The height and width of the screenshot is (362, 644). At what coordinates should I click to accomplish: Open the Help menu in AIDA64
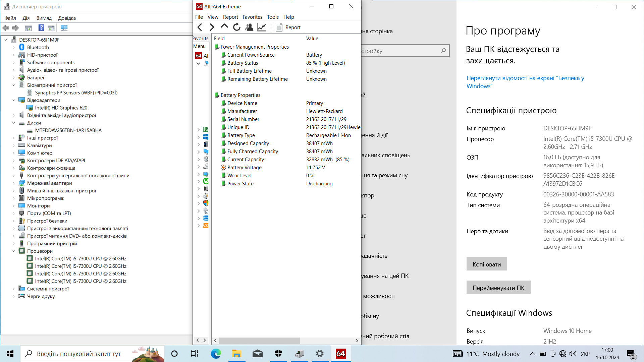click(x=288, y=17)
